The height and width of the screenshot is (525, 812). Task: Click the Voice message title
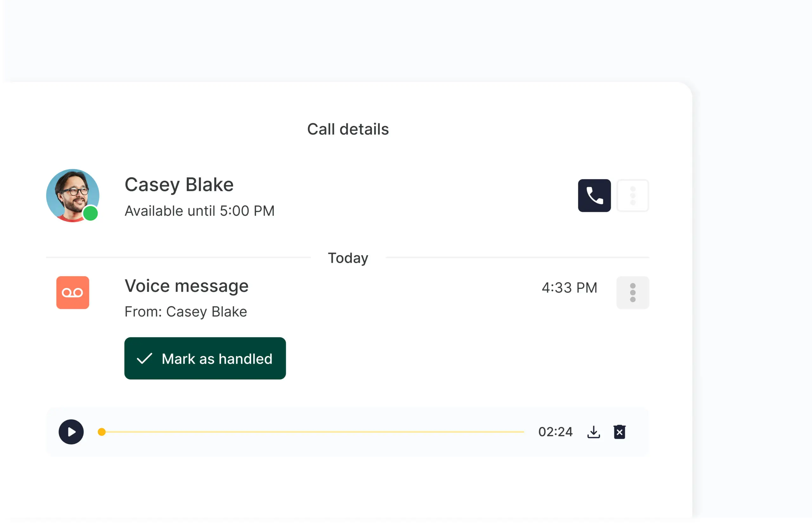click(x=187, y=286)
